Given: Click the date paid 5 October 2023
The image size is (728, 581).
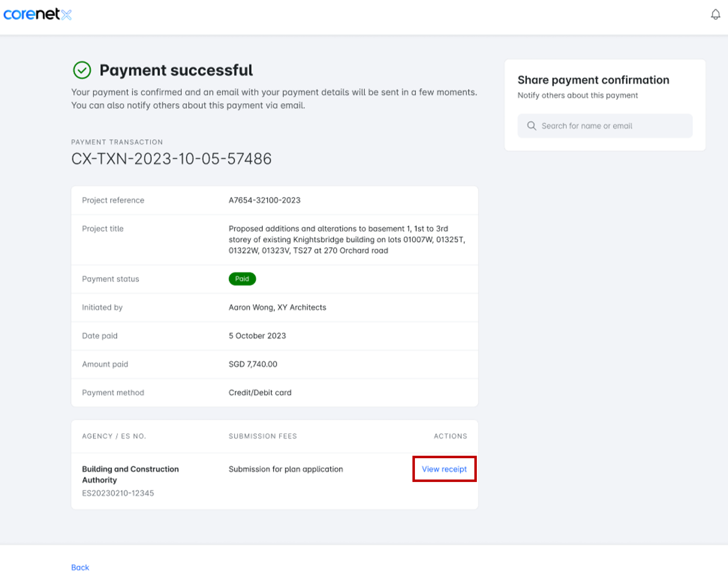Looking at the screenshot, I should point(257,336).
